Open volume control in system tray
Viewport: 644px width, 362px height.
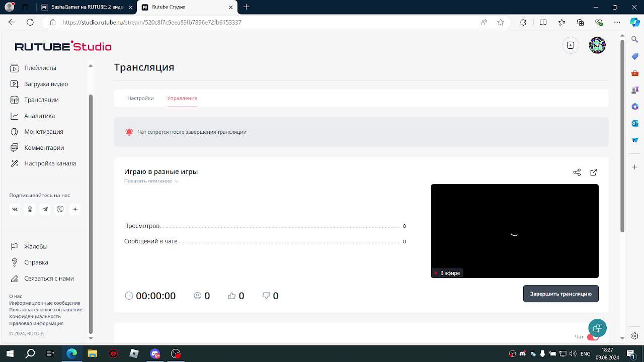coord(573,354)
